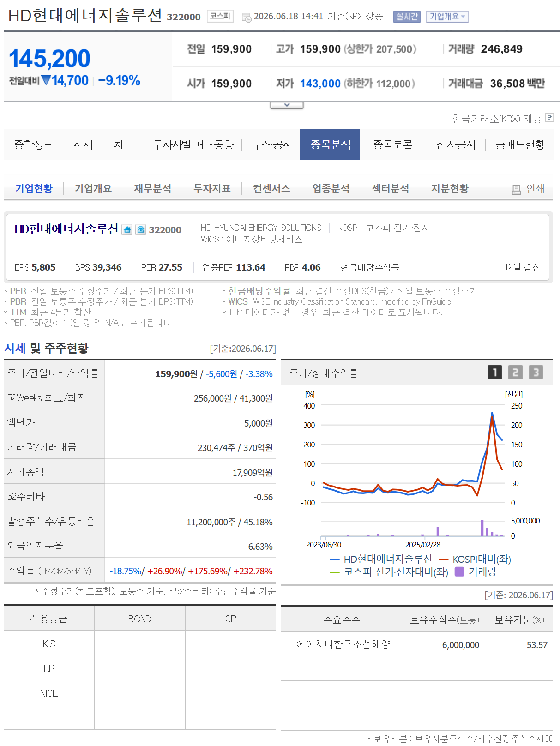Click the clock icon before 2026.06.18 timestamp
The height and width of the screenshot is (746, 560).
coord(247,18)
